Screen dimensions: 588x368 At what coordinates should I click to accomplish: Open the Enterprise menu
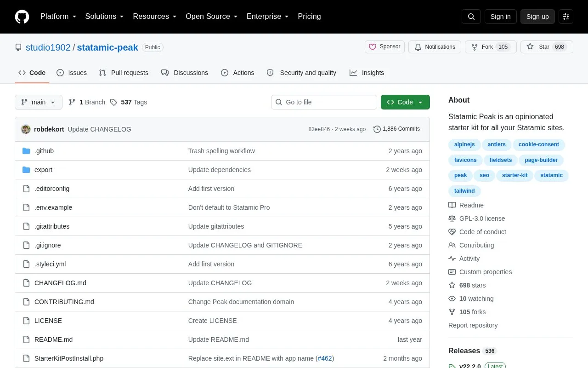coord(268,17)
